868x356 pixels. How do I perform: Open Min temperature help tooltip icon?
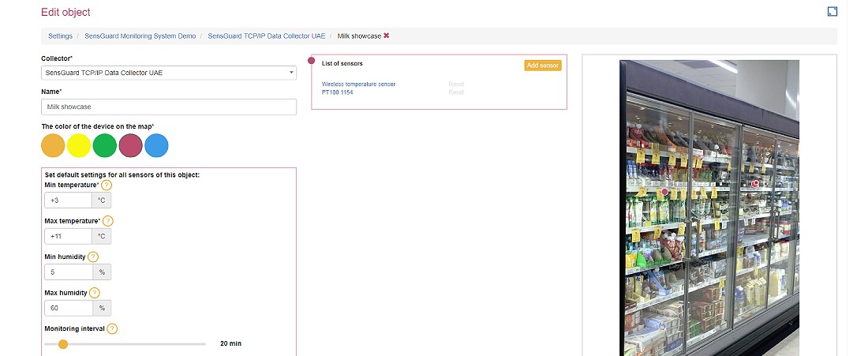107,185
